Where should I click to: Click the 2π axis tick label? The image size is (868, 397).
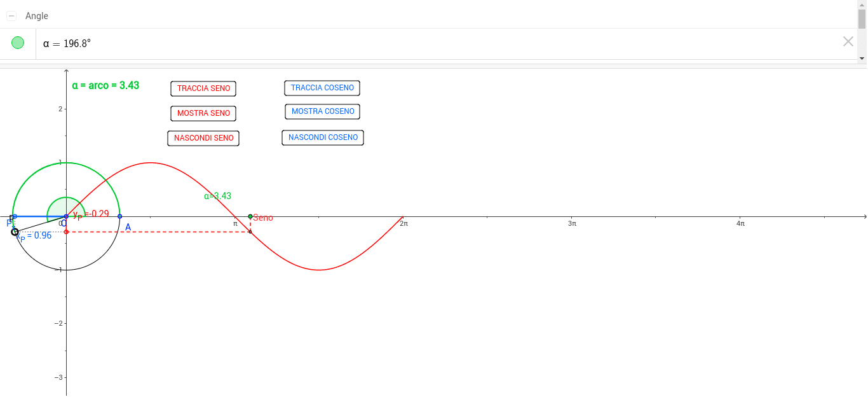tap(403, 223)
